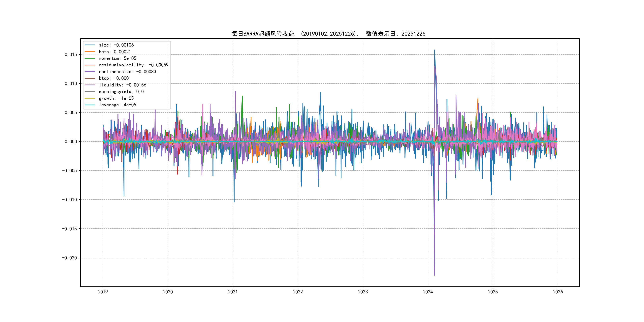The image size is (644, 322).
Task: Click the liquidity pink legend swatch
Action: point(90,85)
